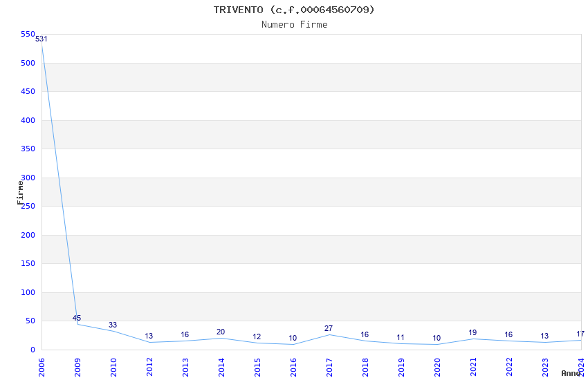The width and height of the screenshot is (588, 380).
Task: Select the 2014 year tick label
Action: tap(221, 368)
